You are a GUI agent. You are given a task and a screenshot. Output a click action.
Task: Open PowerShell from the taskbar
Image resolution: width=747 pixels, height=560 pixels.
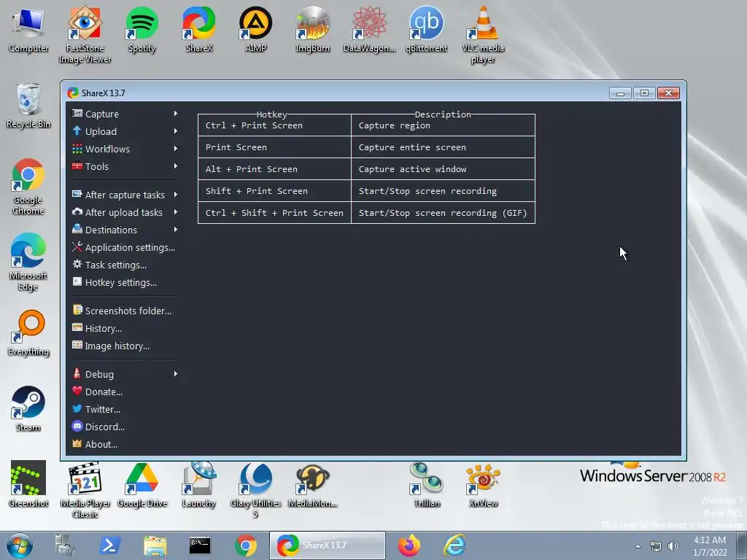[109, 545]
